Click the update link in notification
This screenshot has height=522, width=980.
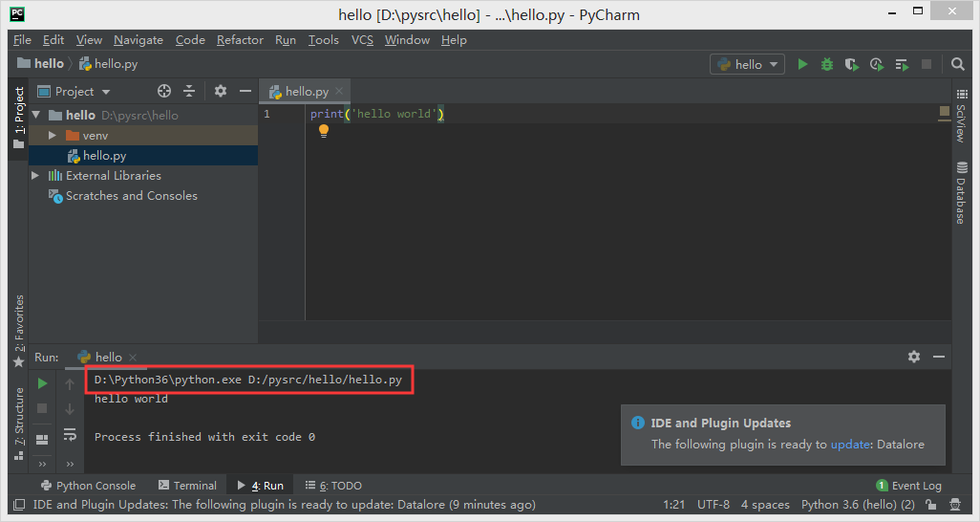[849, 444]
